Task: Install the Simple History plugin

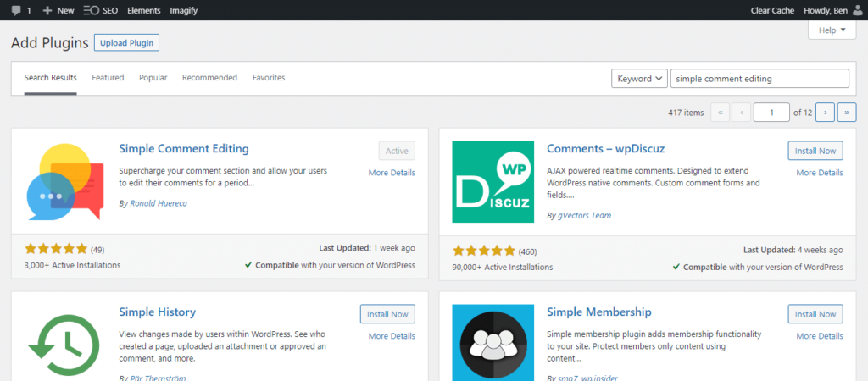Action: (x=387, y=314)
